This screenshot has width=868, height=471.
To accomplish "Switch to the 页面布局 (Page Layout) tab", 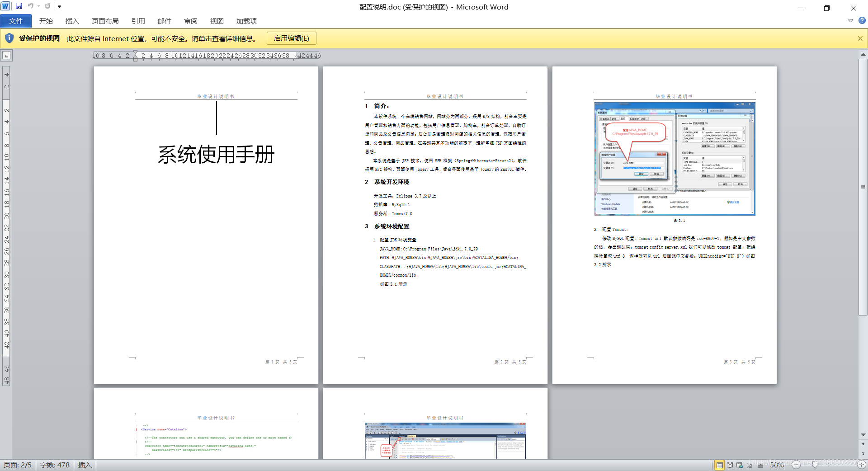I will (105, 21).
